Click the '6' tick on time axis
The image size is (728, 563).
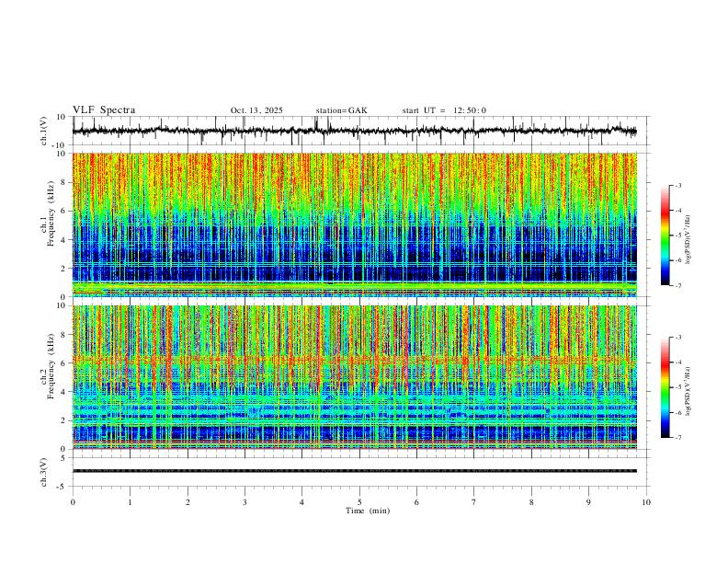coord(416,502)
